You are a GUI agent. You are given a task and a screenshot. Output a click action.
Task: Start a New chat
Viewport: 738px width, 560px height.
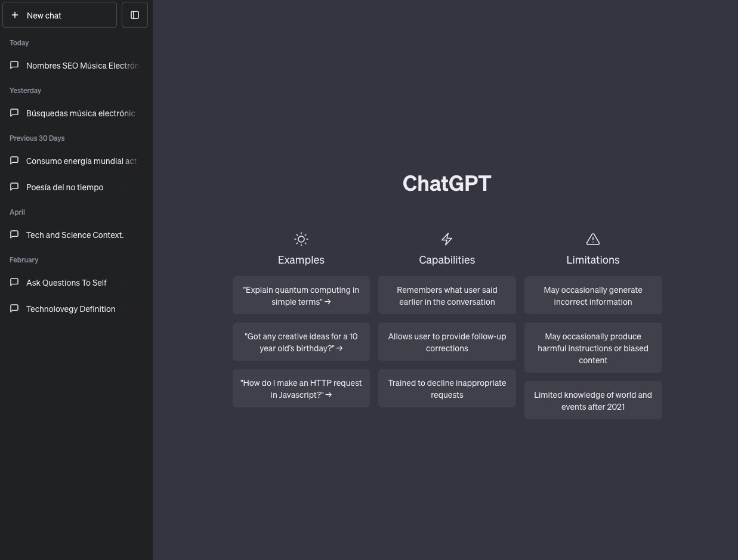(x=60, y=16)
